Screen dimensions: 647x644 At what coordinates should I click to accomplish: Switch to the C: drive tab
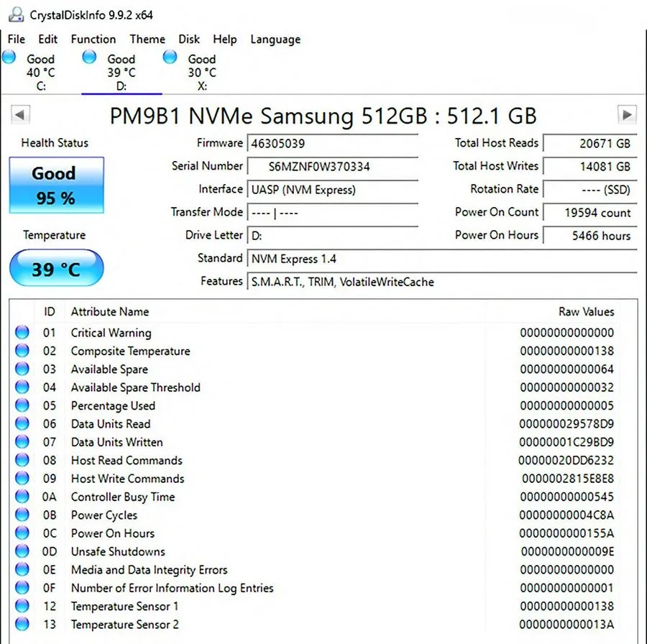[40, 72]
